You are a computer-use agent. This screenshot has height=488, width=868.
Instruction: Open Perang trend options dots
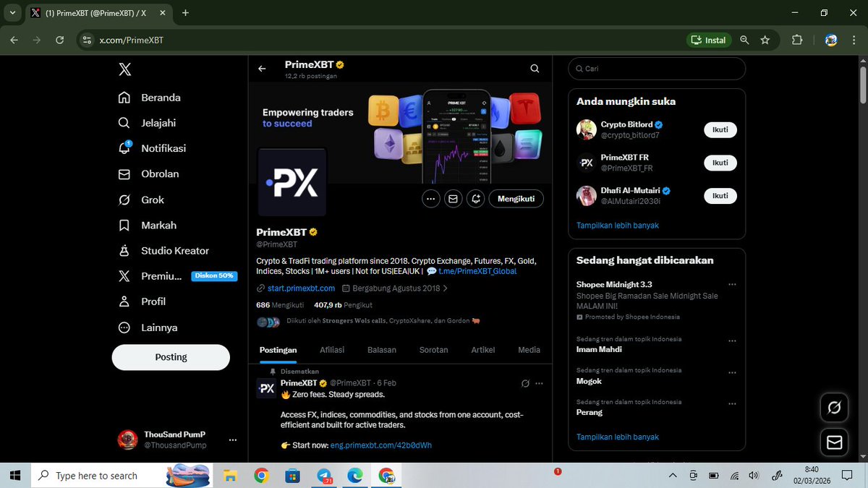733,403
